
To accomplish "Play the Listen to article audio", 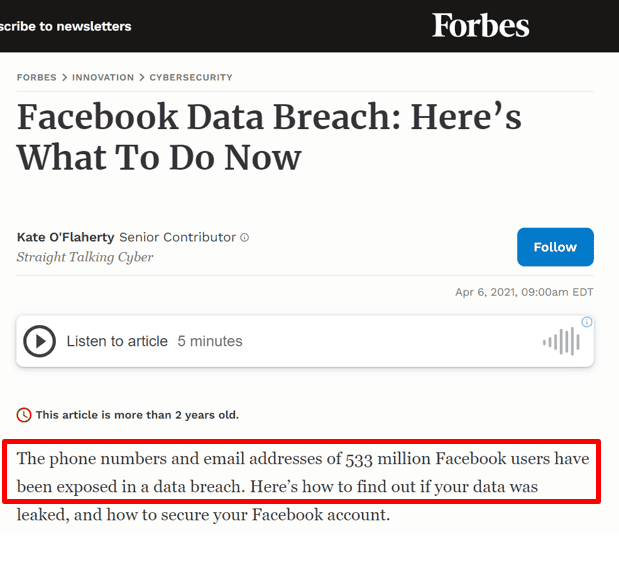I will [39, 341].
